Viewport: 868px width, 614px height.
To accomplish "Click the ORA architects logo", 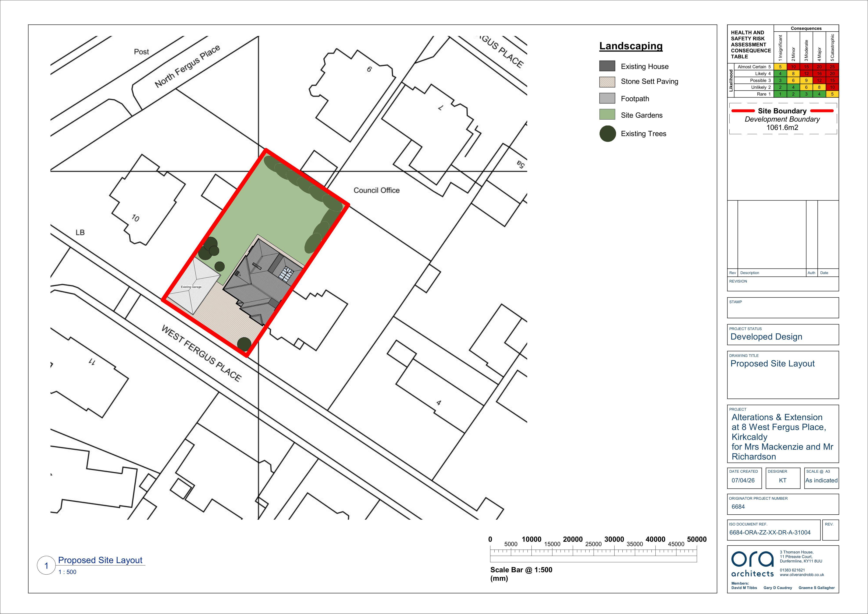I will click(x=752, y=564).
